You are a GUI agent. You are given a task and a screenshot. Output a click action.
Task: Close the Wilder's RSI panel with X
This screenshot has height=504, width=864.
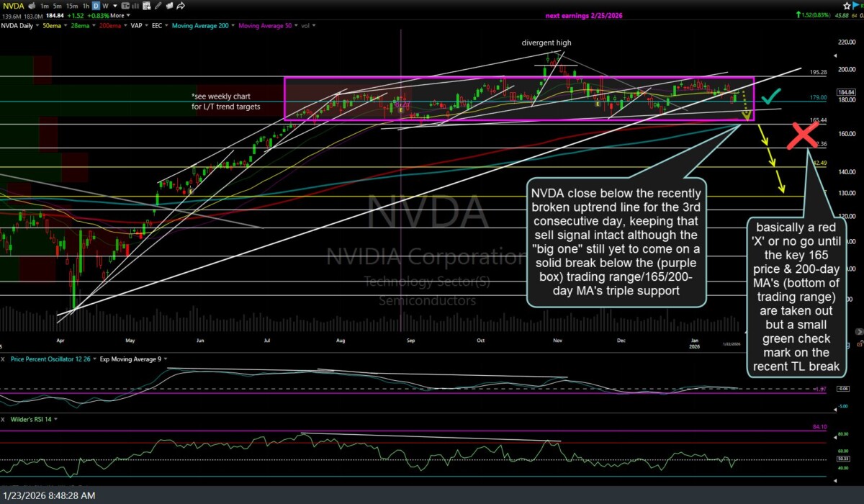[x=4, y=418]
